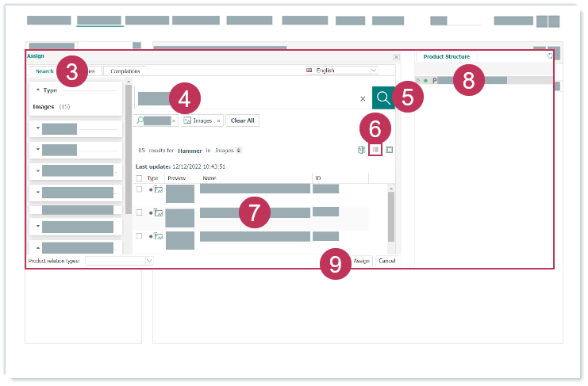
Task: Open the English language dropdown
Action: click(341, 71)
